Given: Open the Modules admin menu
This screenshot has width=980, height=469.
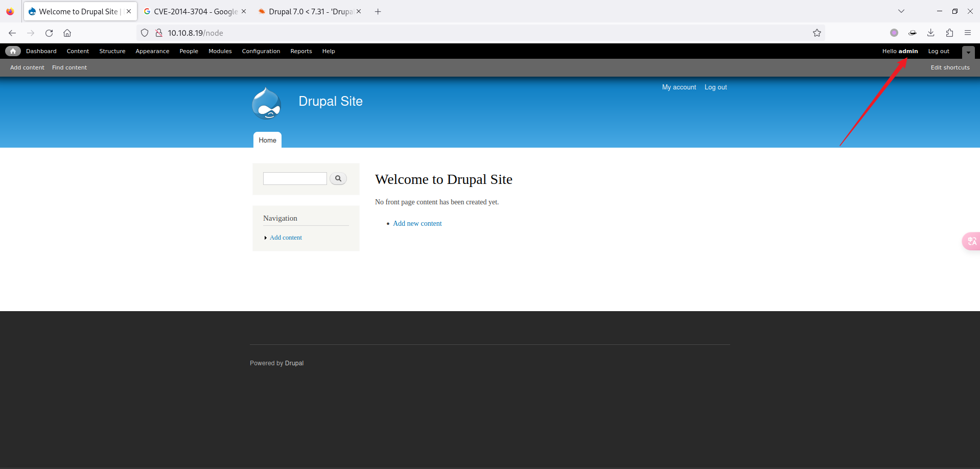Looking at the screenshot, I should (220, 51).
